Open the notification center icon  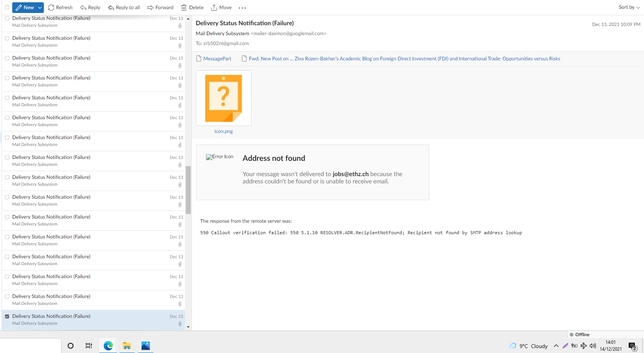point(633,347)
